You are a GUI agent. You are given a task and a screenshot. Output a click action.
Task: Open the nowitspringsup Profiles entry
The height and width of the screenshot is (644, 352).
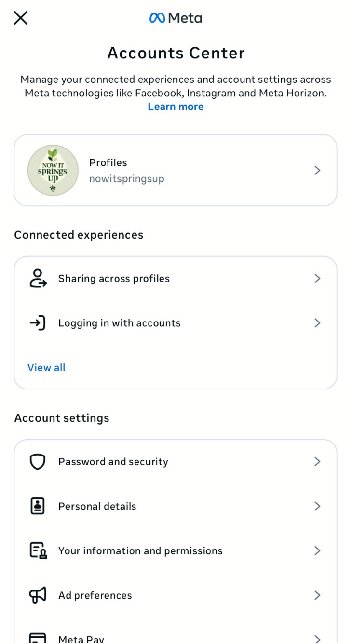127,171
